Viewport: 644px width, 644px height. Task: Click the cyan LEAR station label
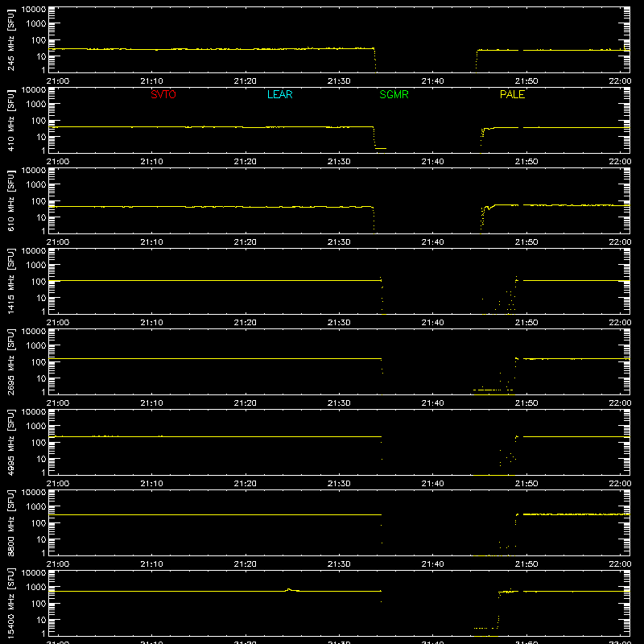click(279, 94)
